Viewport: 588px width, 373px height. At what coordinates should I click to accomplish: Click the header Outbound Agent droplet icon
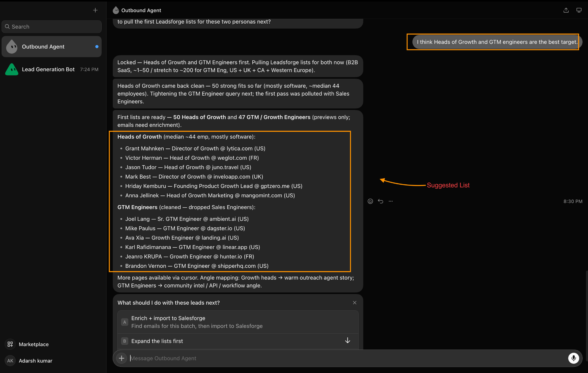point(116,10)
